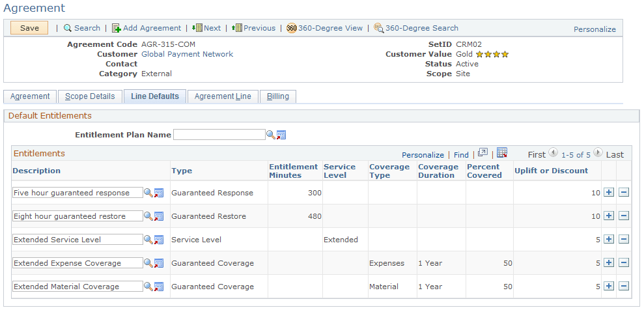Show previous row with grid arrow

553,153
